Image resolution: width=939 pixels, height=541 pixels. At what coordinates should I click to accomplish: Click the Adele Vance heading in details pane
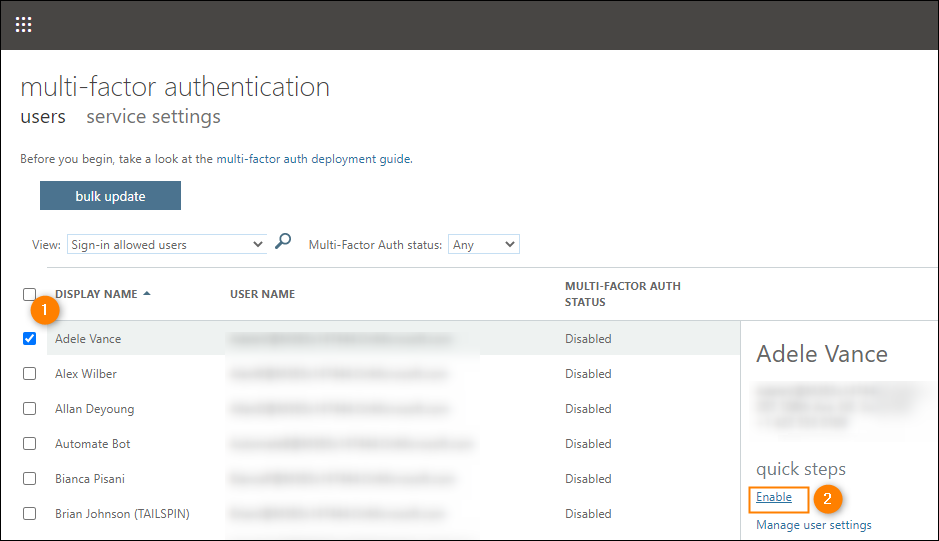point(822,354)
